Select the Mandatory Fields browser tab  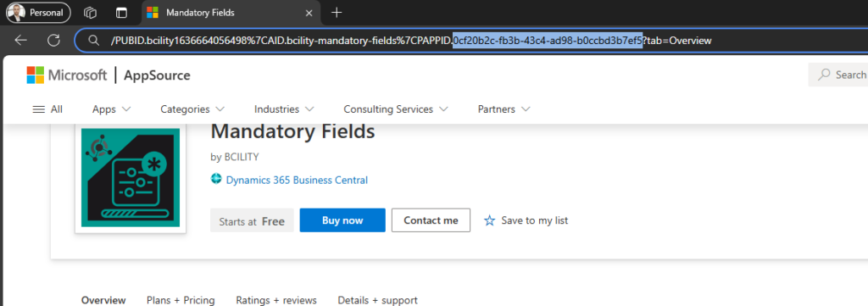click(231, 12)
